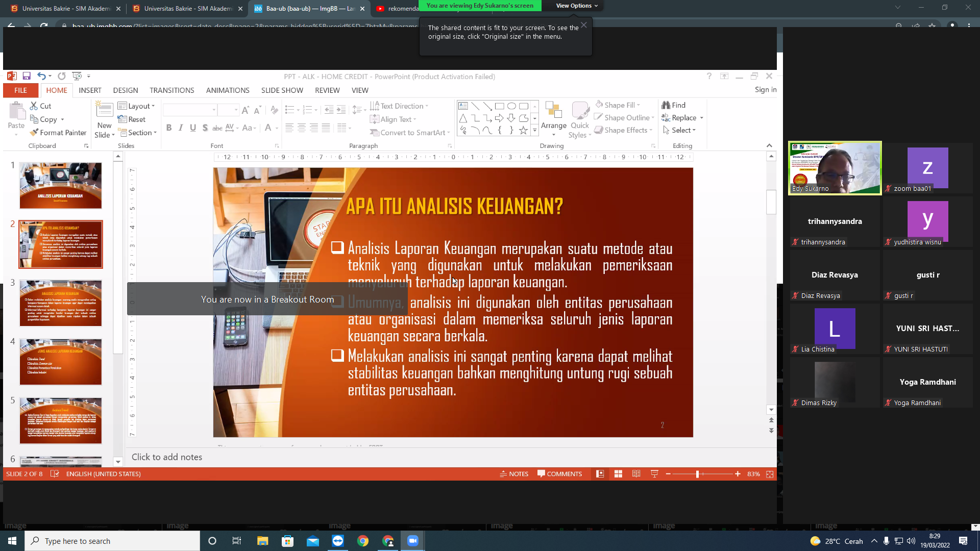This screenshot has width=980, height=551.
Task: Pick the Oval shape in shapes gallery
Action: pyautogui.click(x=511, y=106)
